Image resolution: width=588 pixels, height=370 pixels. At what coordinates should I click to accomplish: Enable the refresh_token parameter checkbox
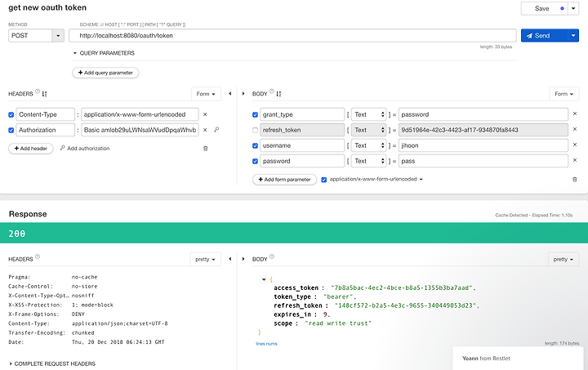click(255, 130)
